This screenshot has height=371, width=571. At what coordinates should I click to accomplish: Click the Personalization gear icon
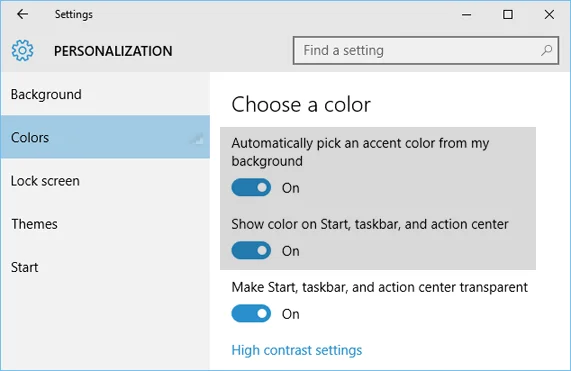22,51
